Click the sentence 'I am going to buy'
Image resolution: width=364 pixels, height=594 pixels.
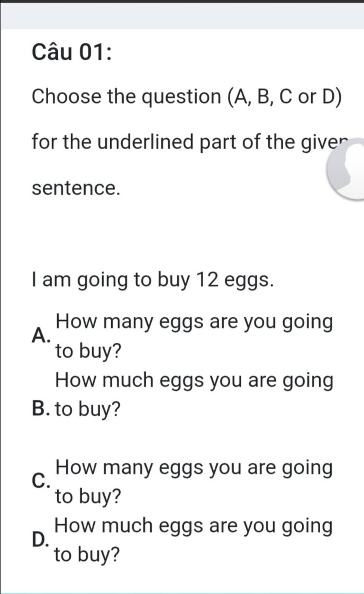(x=111, y=280)
